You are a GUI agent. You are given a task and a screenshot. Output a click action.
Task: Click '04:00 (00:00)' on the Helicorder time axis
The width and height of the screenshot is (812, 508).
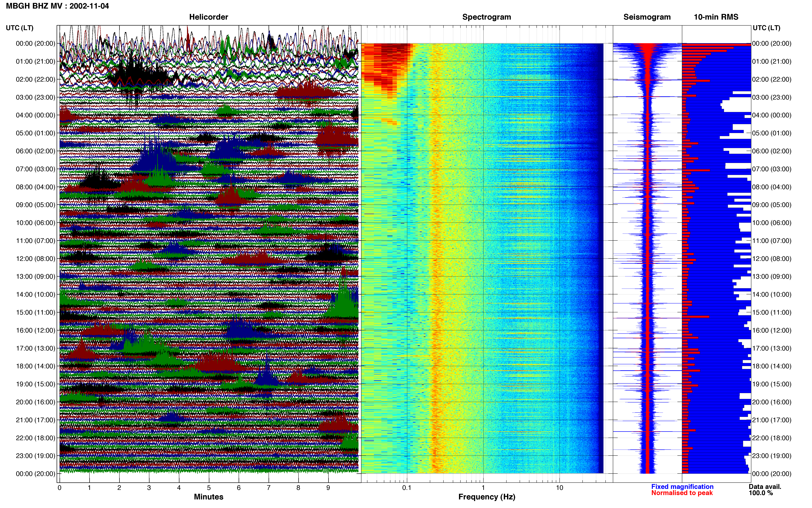(36, 115)
